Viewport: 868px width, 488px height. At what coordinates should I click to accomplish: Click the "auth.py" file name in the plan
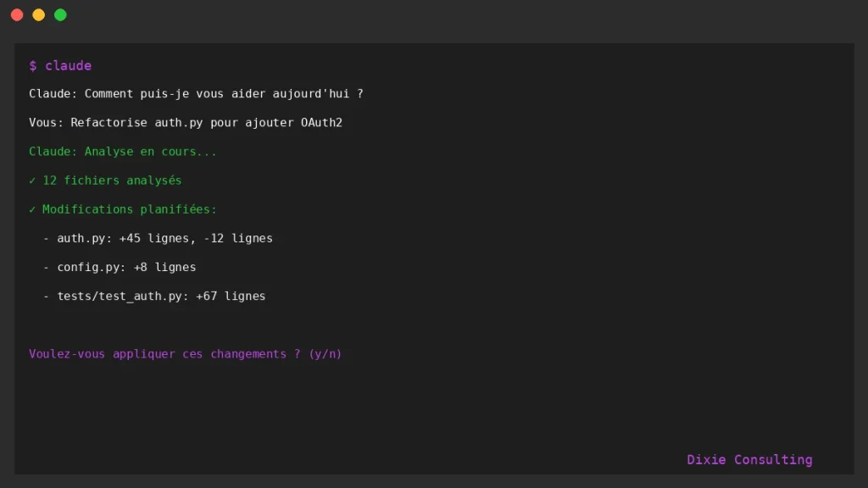[x=81, y=238]
